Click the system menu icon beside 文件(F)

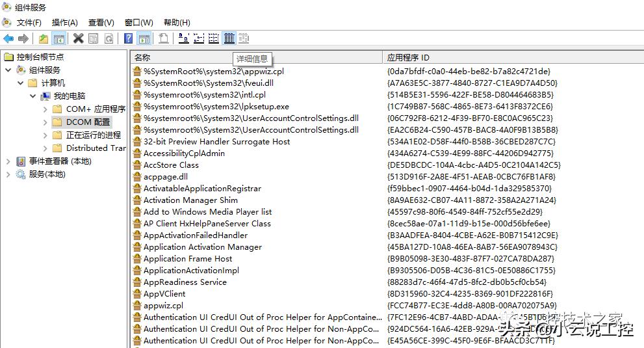coord(6,22)
